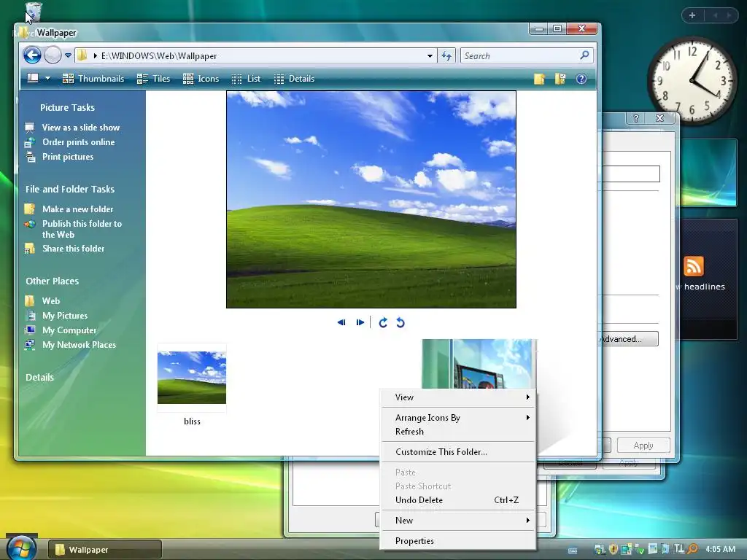Open My Computer in Other Places
Screen dimensions: 747x560
(x=69, y=330)
